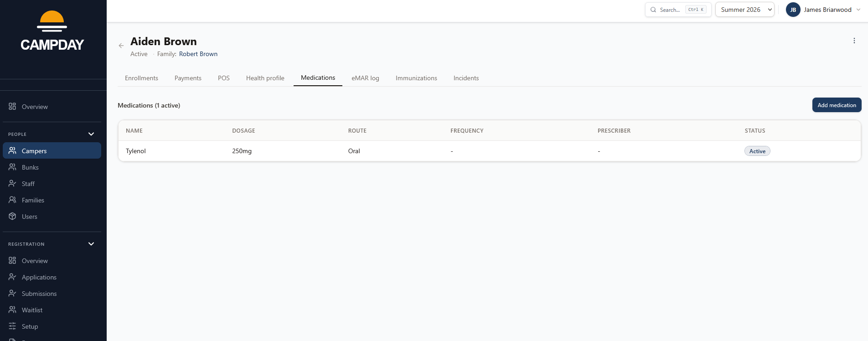Open the James Briarwood account menu
The width and height of the screenshot is (868, 341).
tap(823, 10)
